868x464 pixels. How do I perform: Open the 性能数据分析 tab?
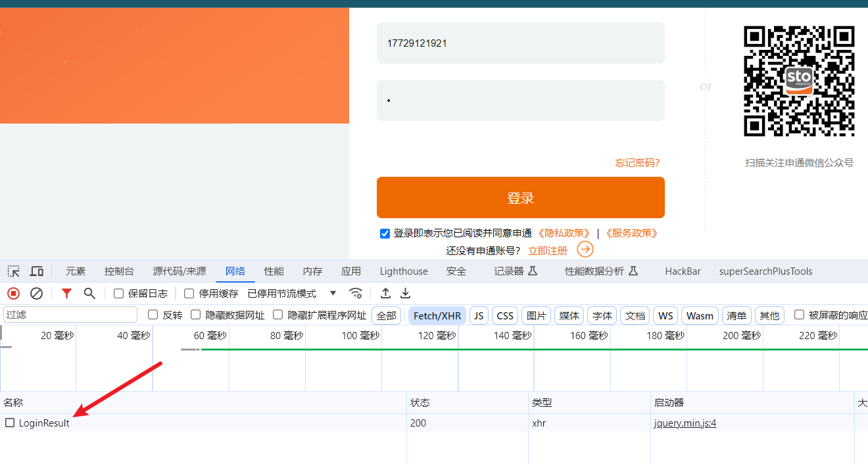click(x=602, y=271)
